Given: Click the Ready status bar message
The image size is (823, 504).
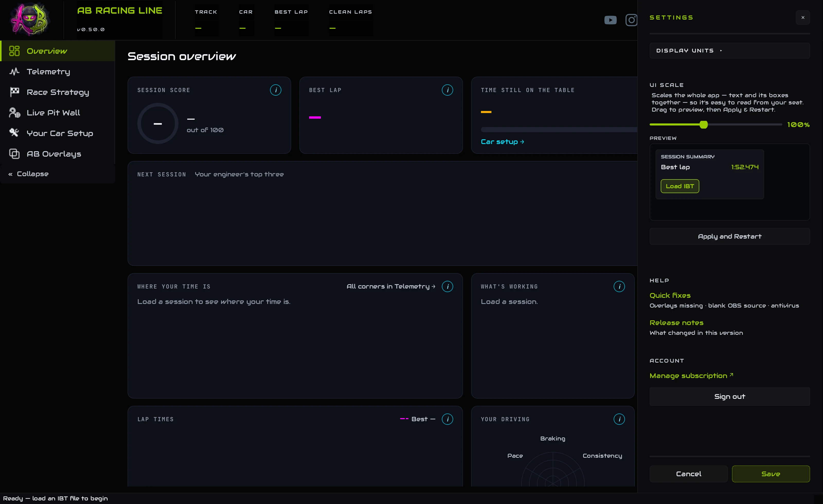Looking at the screenshot, I should coord(56,498).
